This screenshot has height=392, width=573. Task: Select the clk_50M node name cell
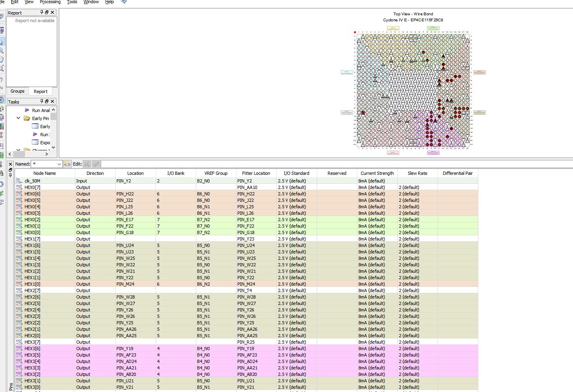(45, 181)
